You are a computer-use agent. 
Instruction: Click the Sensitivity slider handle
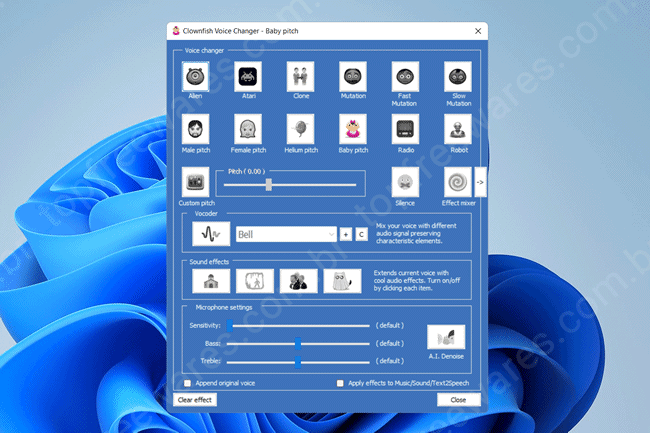pyautogui.click(x=230, y=326)
